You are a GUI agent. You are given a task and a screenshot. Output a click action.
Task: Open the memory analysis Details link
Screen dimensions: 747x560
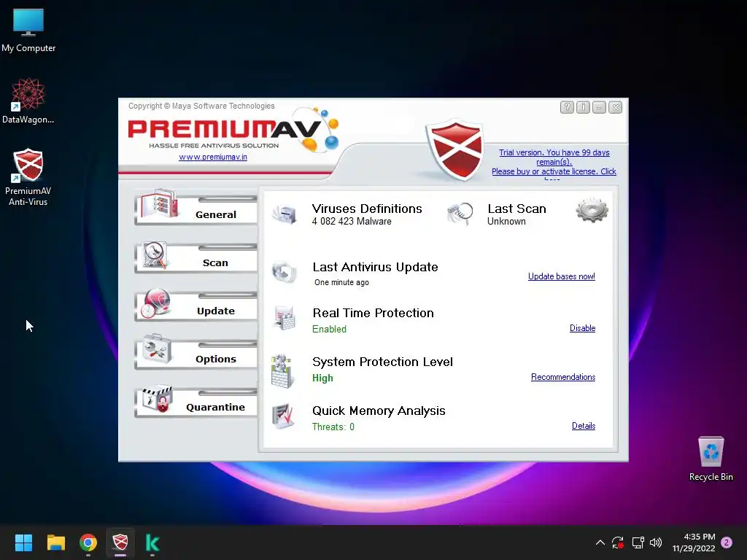click(583, 426)
